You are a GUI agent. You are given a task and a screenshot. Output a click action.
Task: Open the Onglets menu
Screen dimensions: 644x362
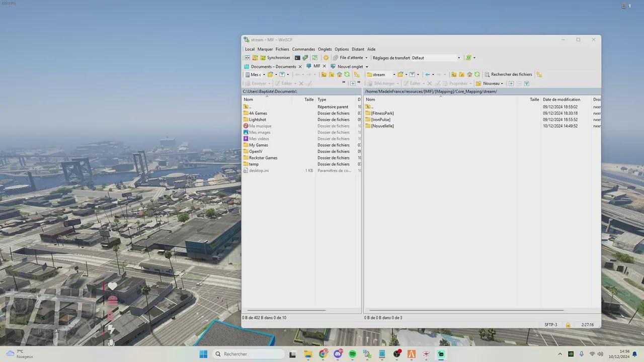click(325, 49)
